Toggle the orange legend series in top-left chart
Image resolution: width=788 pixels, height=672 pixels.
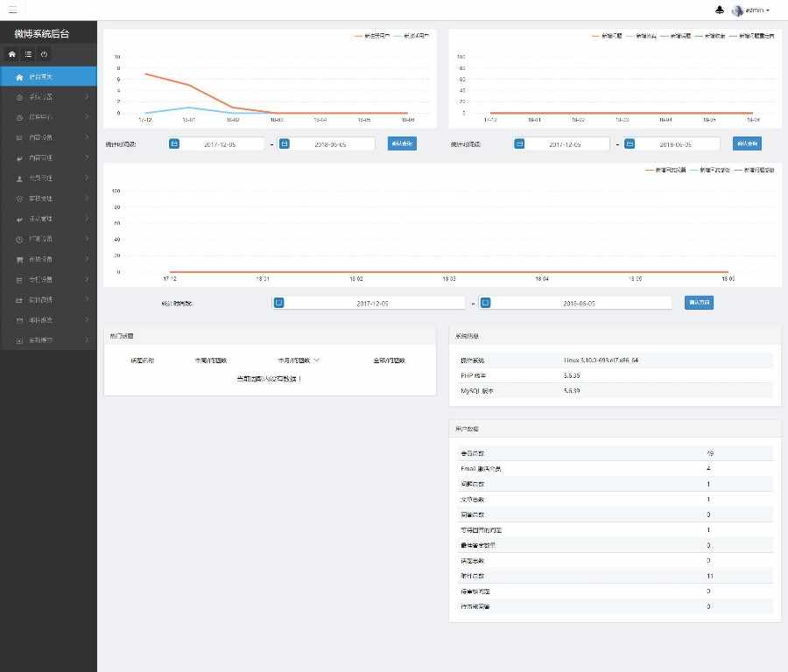pyautogui.click(x=372, y=36)
